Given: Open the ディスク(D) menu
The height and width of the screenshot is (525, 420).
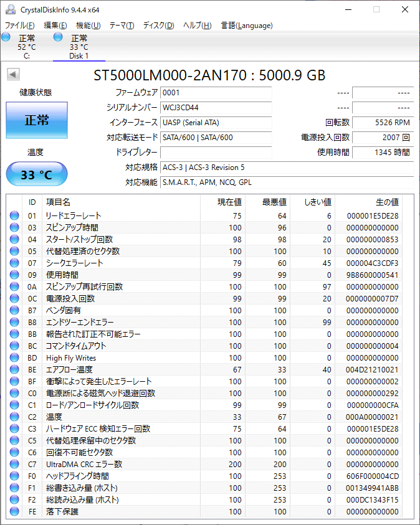Looking at the screenshot, I should pos(158,26).
